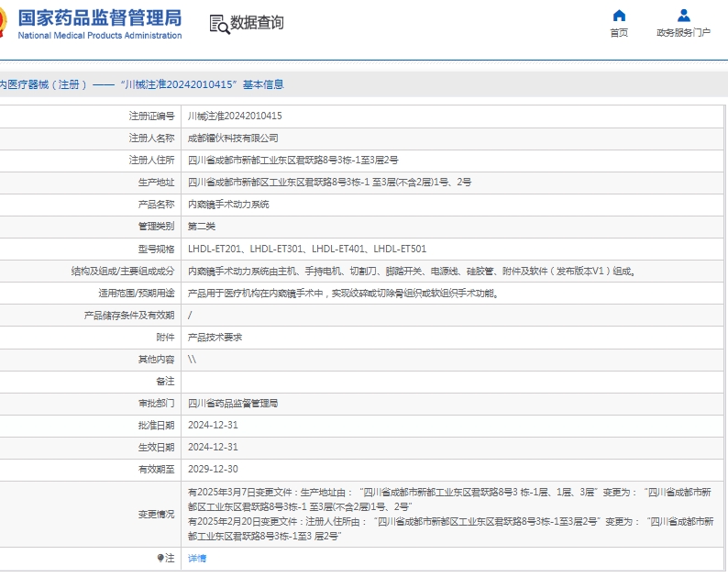Select registrant 成都镭伙科技有限公司
Image resolution: width=728 pixels, height=577 pixels.
[233, 138]
